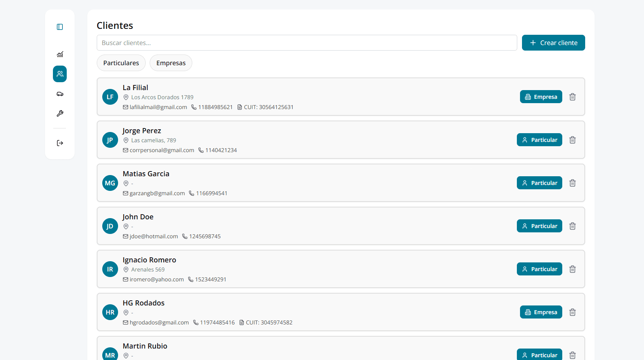Focus the Buscar clientes search field
Image resolution: width=644 pixels, height=360 pixels.
tap(307, 43)
